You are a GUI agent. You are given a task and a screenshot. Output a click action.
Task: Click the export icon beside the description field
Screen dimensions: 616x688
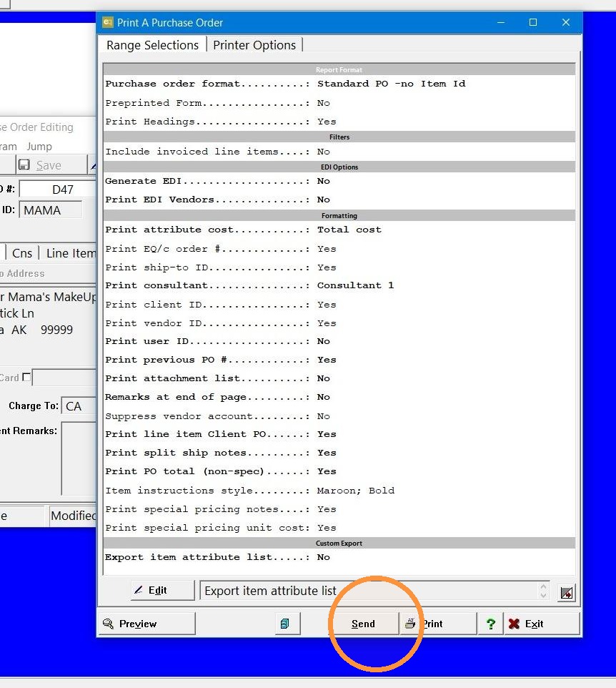click(567, 593)
